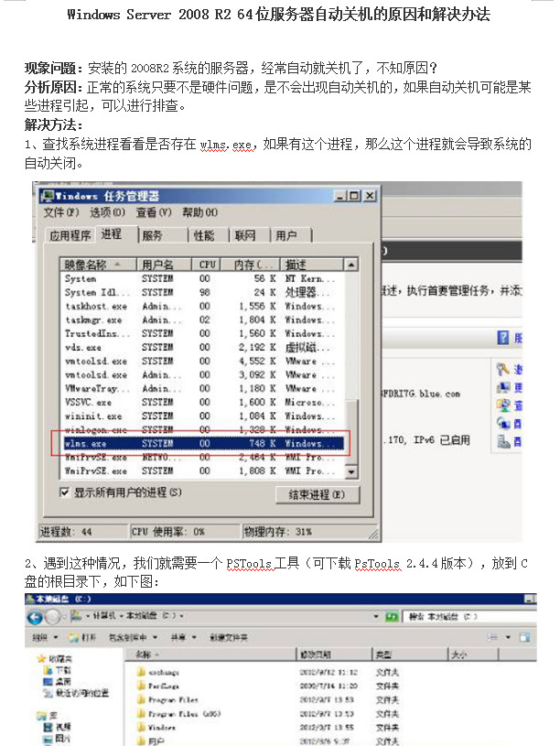Open the 组织 dropdown in Explorer toolbar
The height and width of the screenshot is (746, 560).
(x=44, y=636)
